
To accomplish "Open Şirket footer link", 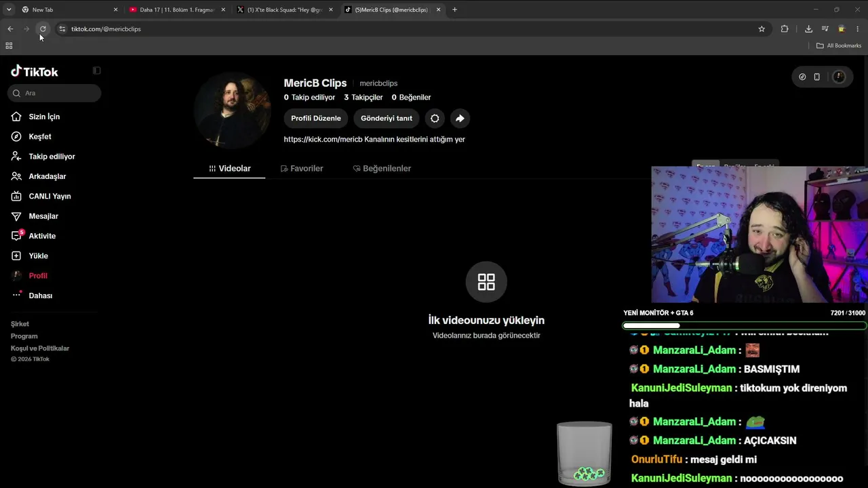I will pos(20,324).
